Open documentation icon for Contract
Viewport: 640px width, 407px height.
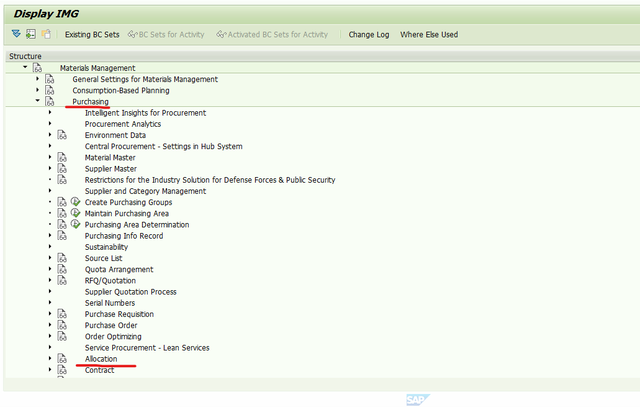tap(62, 370)
